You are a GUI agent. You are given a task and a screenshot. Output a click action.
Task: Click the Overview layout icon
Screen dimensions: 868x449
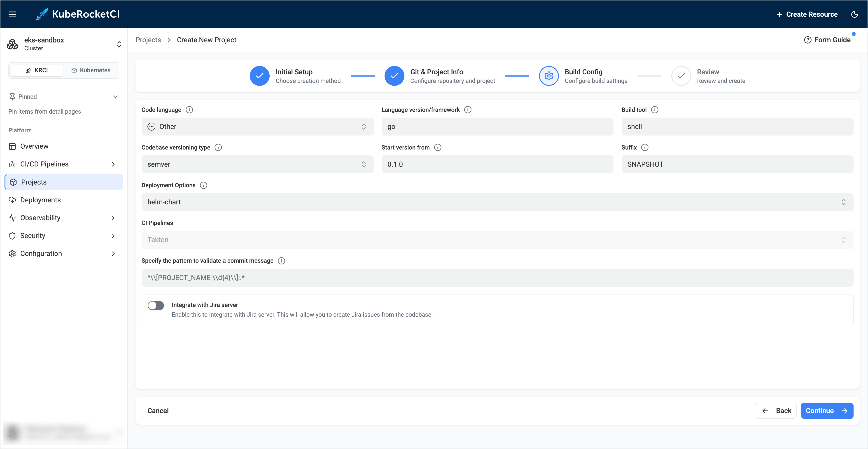[x=12, y=146]
